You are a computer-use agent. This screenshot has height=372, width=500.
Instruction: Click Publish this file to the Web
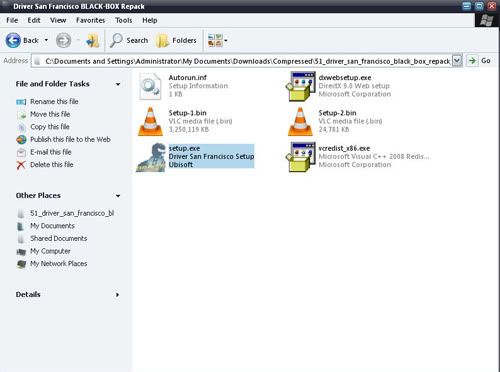pos(70,139)
